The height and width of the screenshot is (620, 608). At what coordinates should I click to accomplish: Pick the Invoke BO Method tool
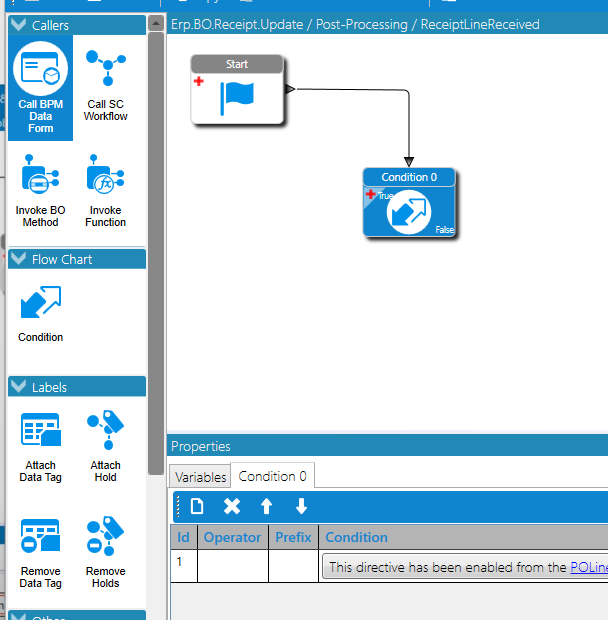click(x=40, y=191)
